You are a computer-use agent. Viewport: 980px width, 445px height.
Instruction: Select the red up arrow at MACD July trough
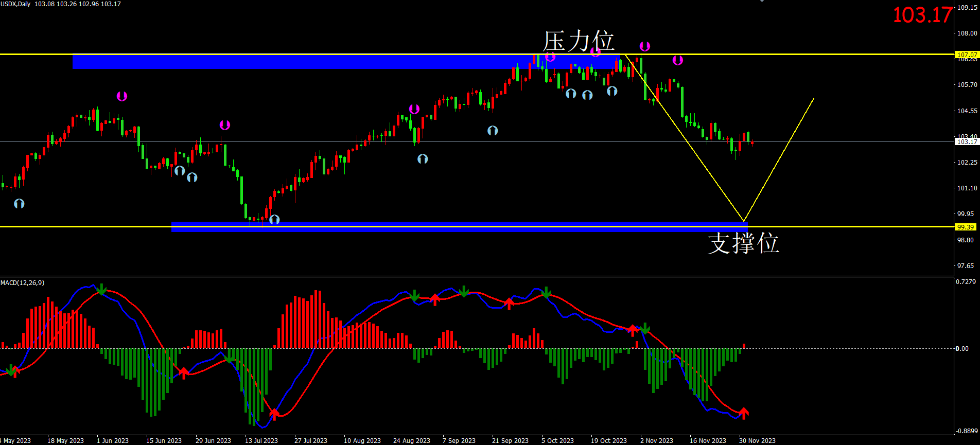(x=274, y=414)
